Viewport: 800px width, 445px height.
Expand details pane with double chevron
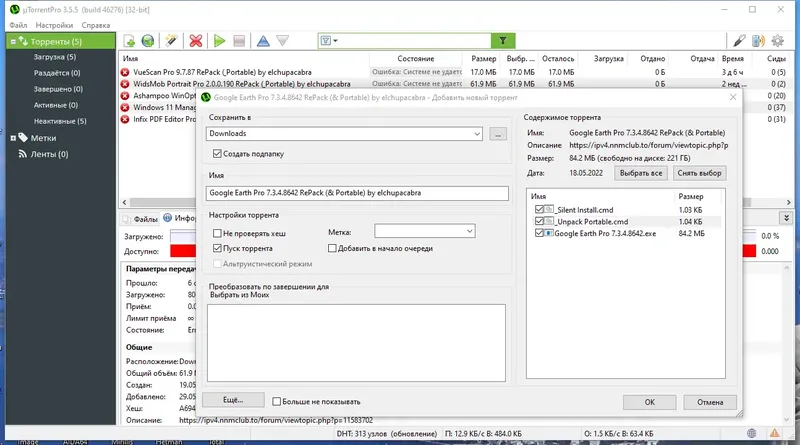(786, 218)
